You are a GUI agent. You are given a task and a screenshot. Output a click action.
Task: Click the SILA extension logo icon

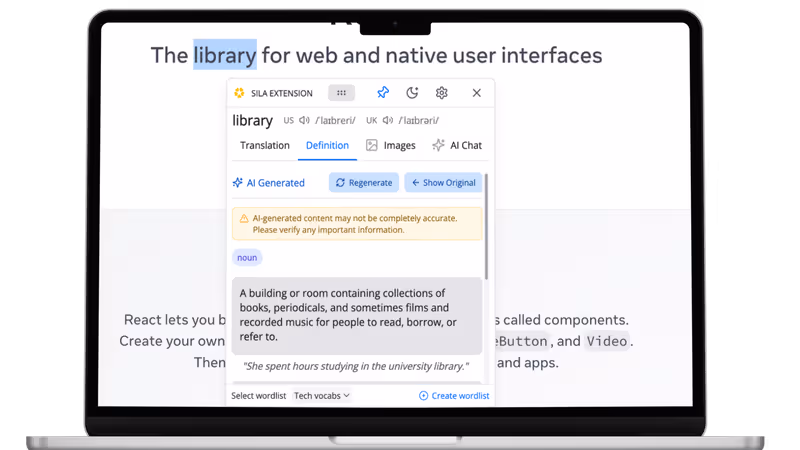pyautogui.click(x=239, y=93)
